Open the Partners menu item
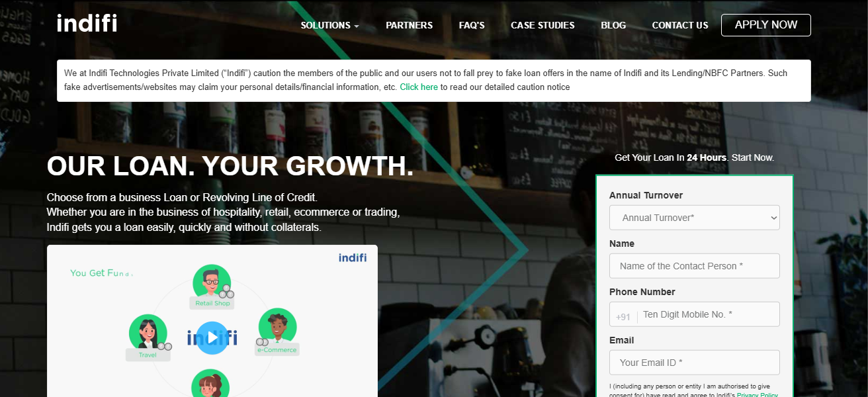The image size is (868, 397). (409, 25)
